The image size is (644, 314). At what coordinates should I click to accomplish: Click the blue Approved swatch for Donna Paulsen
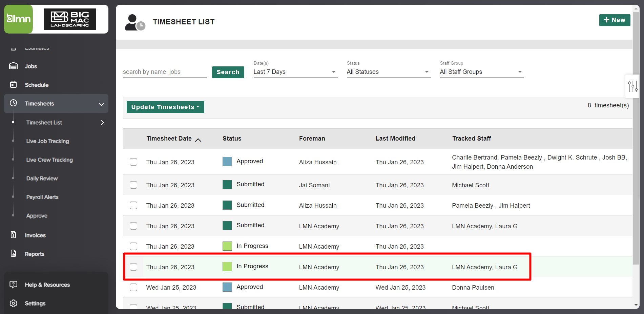(227, 287)
